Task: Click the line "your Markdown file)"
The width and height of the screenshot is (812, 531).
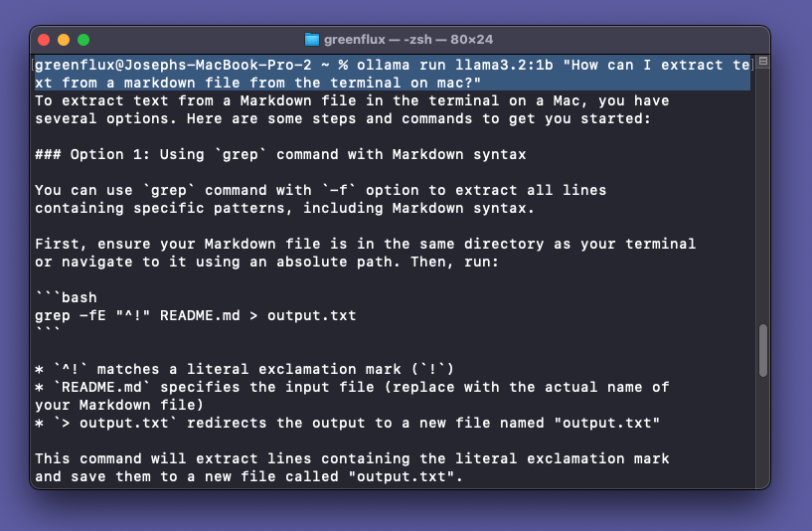Action: click(x=119, y=405)
